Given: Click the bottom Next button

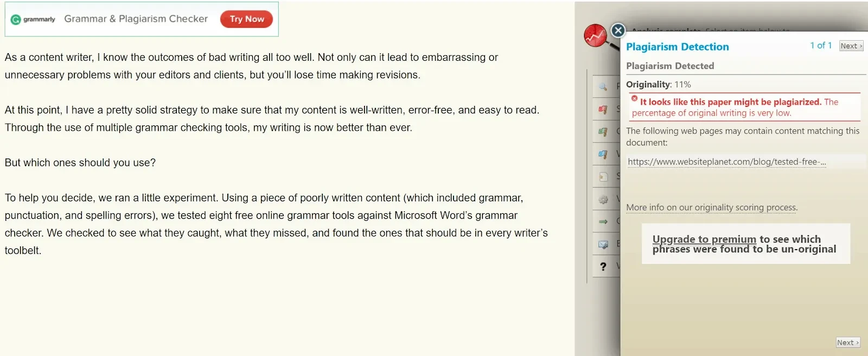Looking at the screenshot, I should [x=847, y=342].
